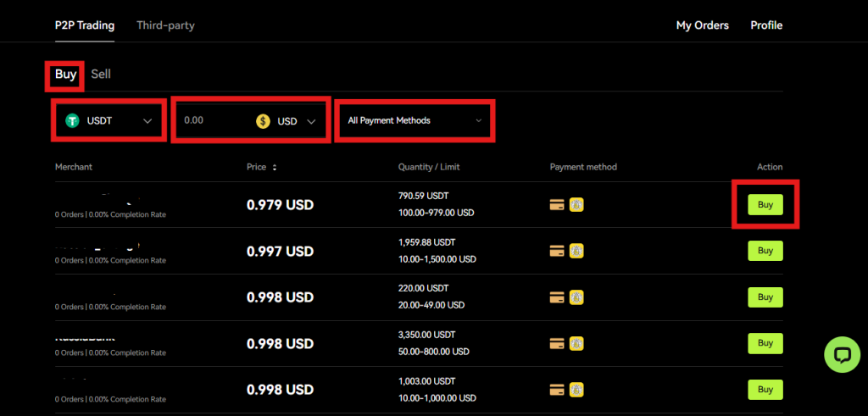Click bank card icon in 220.00 USDT row
This screenshot has width=868, height=416.
click(x=557, y=297)
